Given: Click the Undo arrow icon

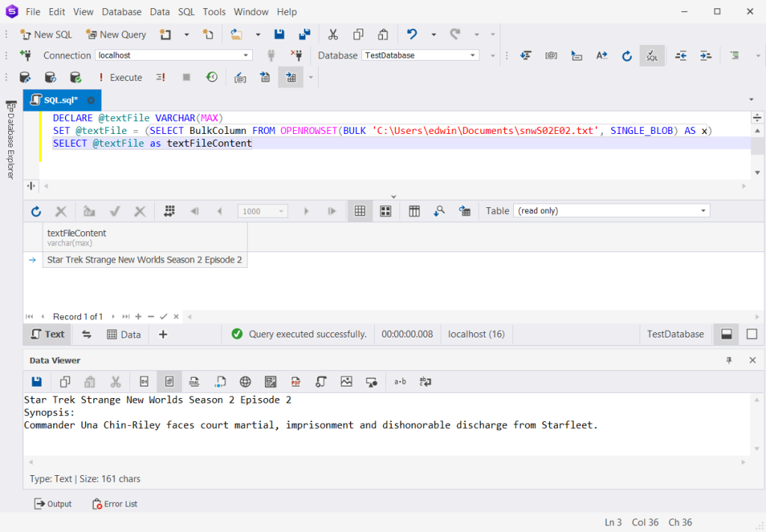Looking at the screenshot, I should (x=412, y=34).
